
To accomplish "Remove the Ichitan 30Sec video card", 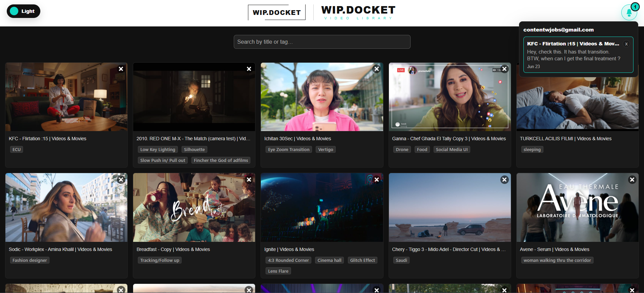I will coord(377,69).
